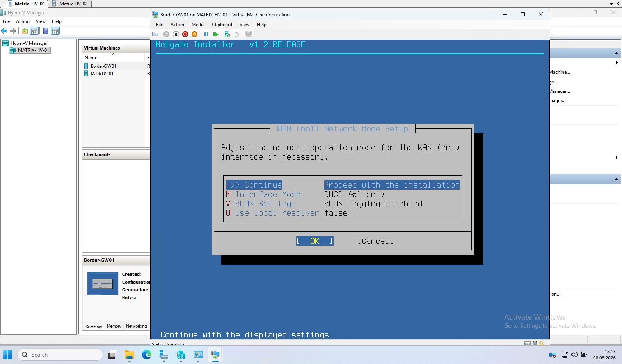The height and width of the screenshot is (364, 622).
Task: Collapse the lower Actions pane section arrow
Action: (x=616, y=179)
